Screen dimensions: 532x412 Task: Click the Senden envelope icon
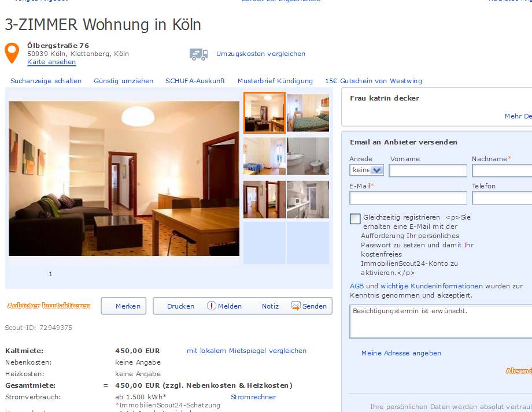(296, 306)
